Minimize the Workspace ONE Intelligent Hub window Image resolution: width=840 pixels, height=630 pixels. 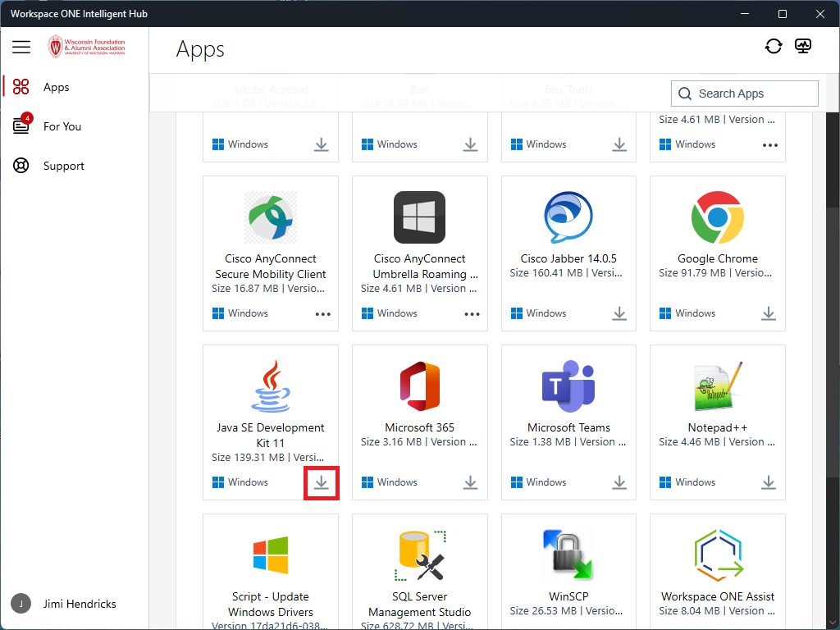click(745, 13)
